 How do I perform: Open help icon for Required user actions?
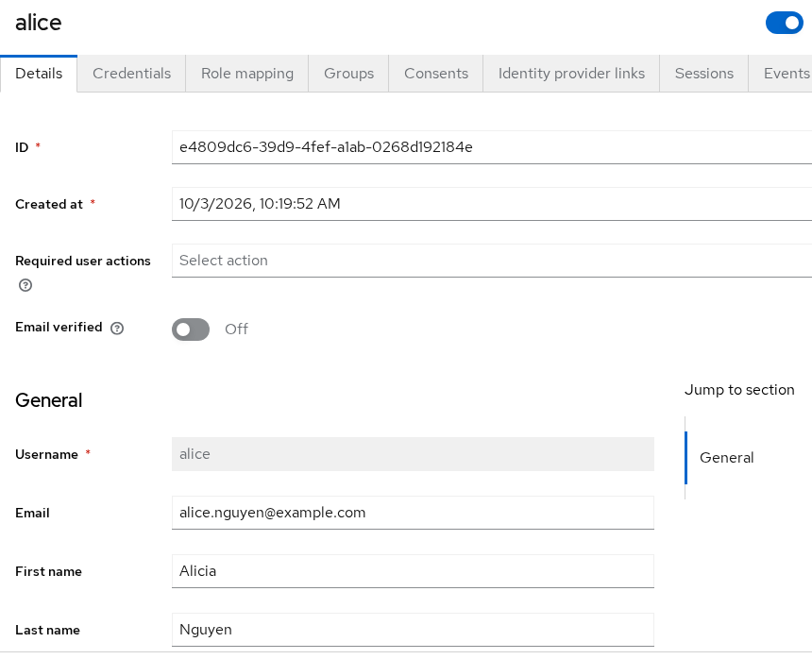coord(25,285)
